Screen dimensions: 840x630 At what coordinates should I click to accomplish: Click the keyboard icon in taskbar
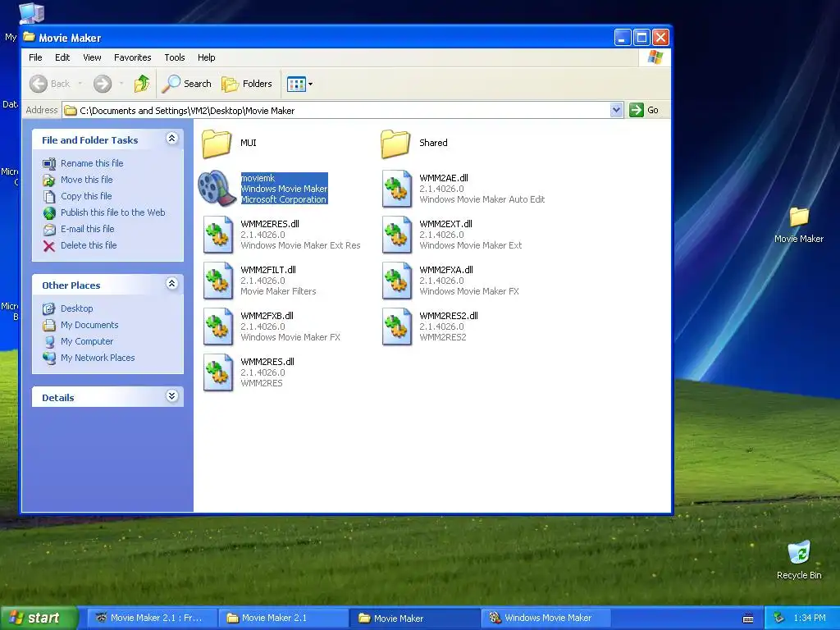click(x=748, y=619)
